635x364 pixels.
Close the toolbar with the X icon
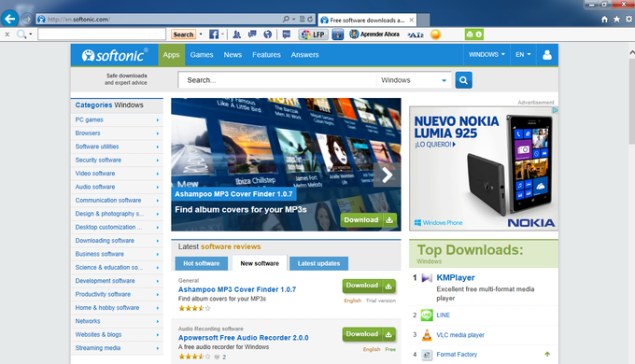(x=7, y=35)
